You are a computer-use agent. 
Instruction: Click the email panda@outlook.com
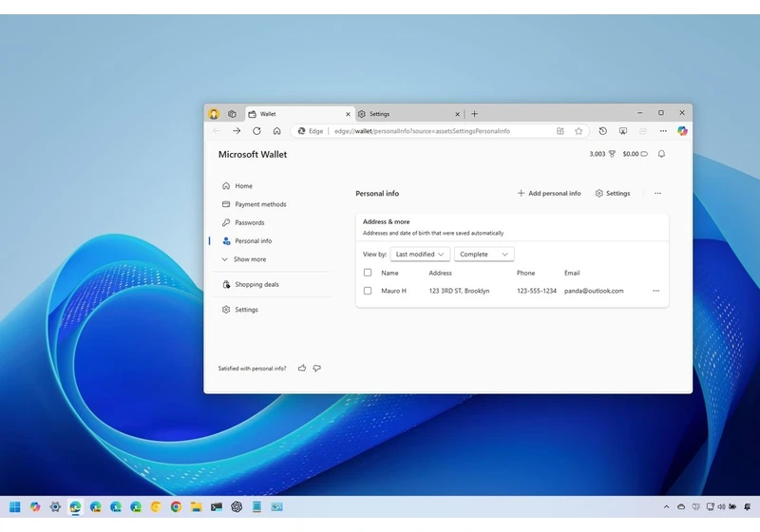pyautogui.click(x=594, y=291)
